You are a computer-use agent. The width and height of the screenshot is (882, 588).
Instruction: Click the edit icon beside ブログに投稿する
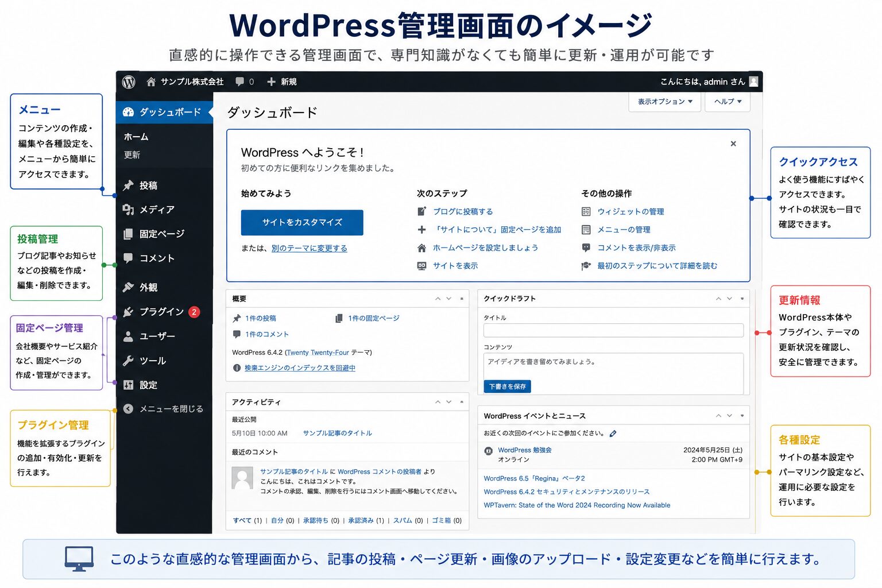coord(421,211)
